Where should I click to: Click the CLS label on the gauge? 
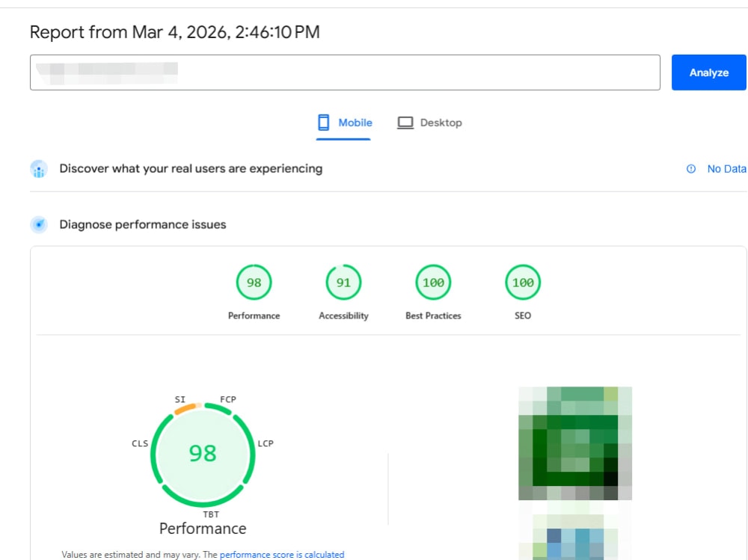point(140,443)
